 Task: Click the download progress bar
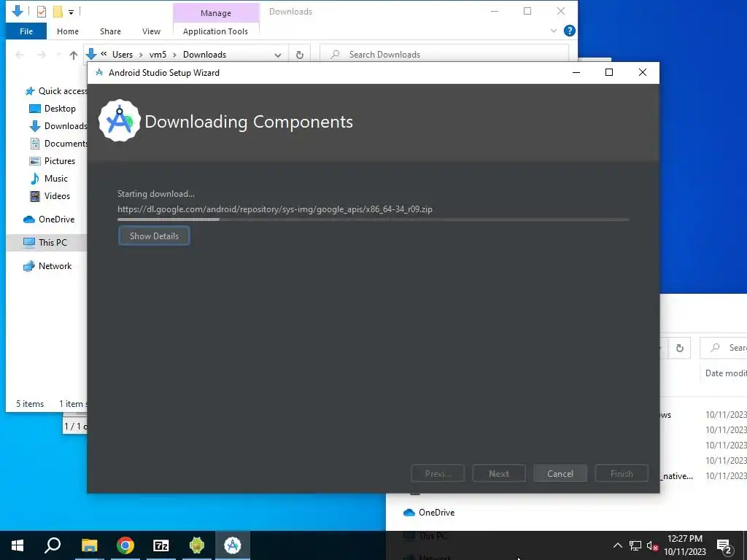point(373,219)
